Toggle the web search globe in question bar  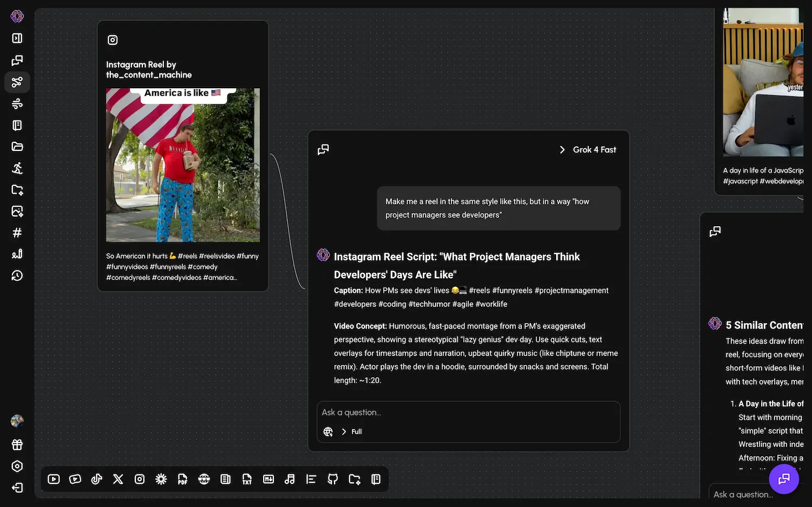[x=328, y=431]
